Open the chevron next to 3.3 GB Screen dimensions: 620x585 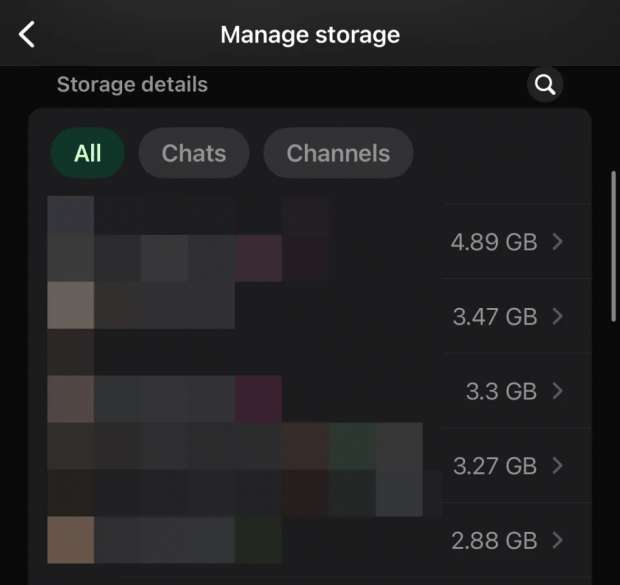pos(558,390)
